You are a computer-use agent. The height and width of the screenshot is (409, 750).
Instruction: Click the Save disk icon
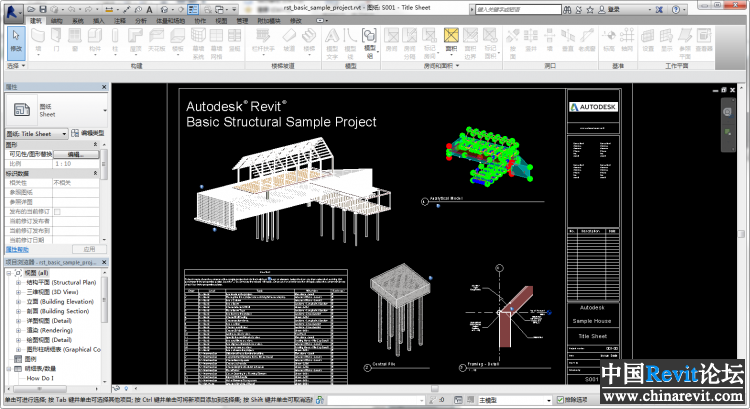coord(43,10)
